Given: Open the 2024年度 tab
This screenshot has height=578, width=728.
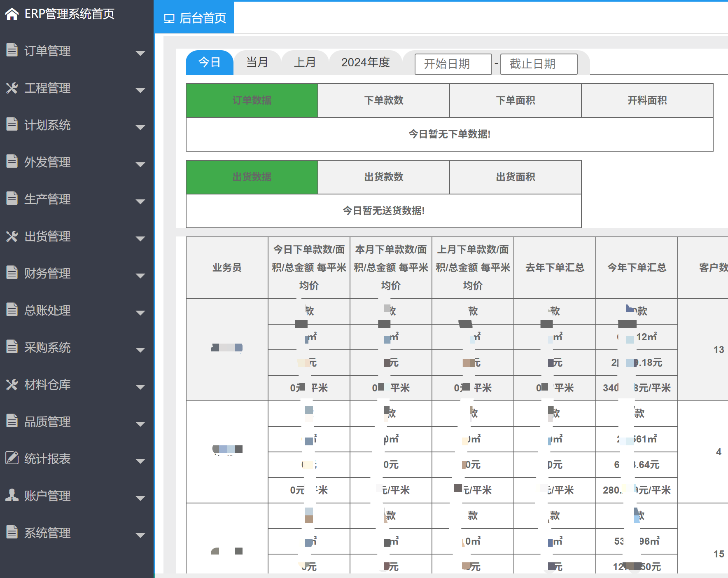Looking at the screenshot, I should tap(366, 62).
